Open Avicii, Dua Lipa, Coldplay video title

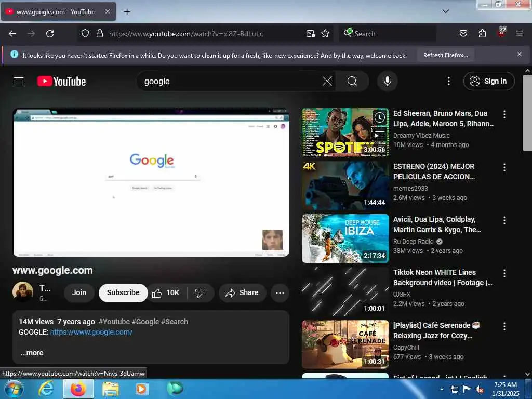click(x=437, y=224)
